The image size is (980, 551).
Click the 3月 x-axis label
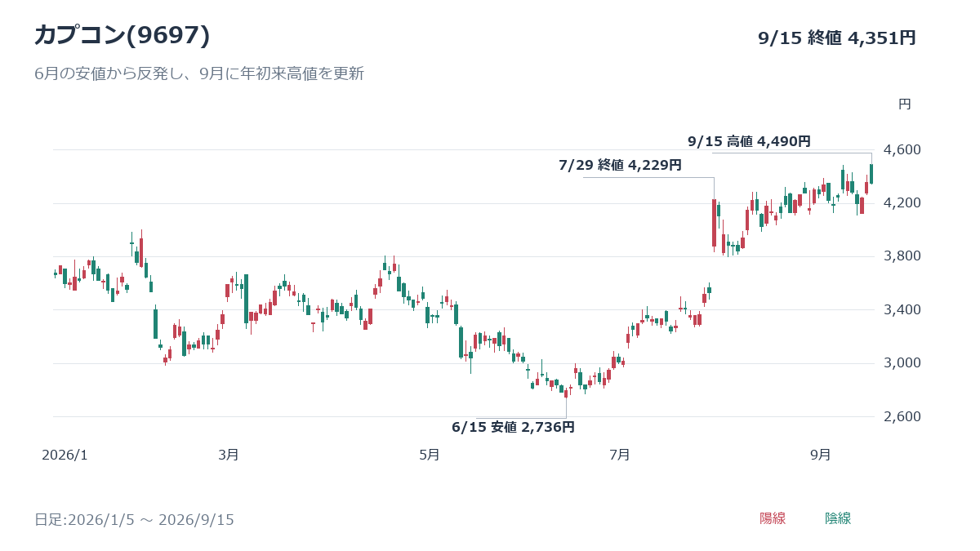pos(229,455)
